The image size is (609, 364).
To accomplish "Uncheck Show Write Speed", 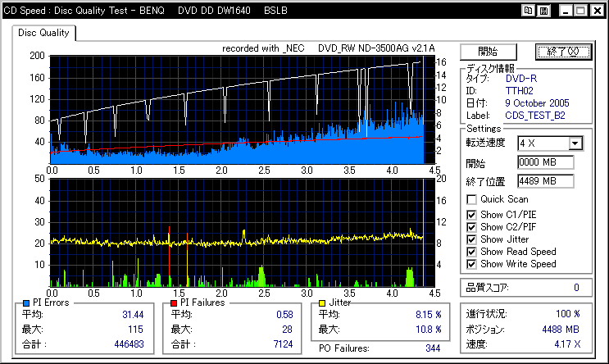I will click(471, 264).
